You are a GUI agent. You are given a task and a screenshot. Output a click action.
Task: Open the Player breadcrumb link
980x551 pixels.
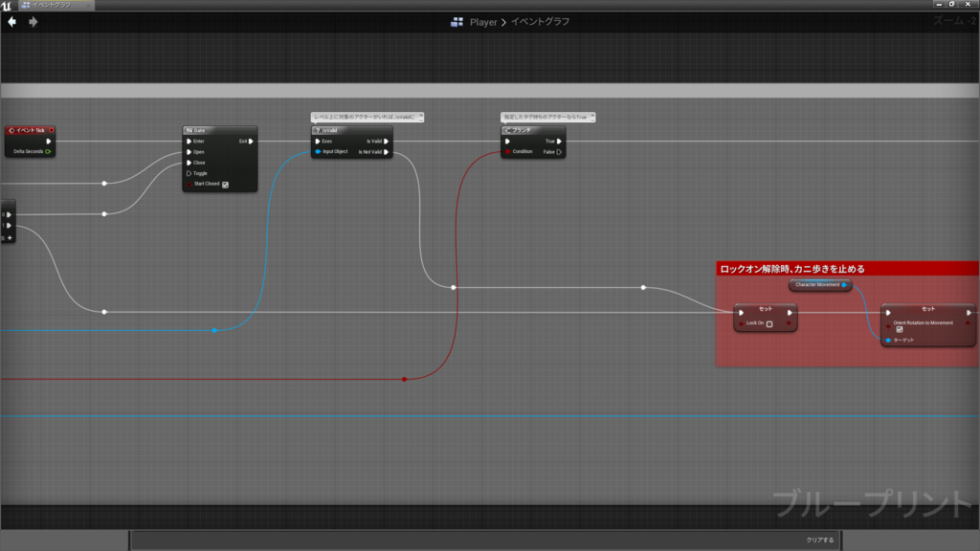(x=483, y=22)
